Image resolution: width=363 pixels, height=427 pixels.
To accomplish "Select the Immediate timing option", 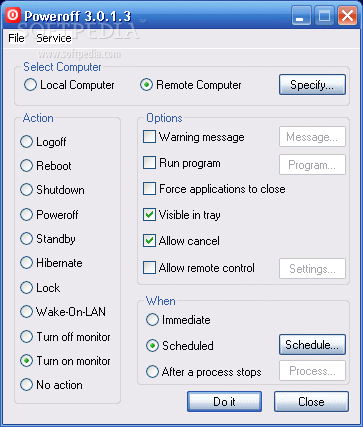I will pos(178,320).
